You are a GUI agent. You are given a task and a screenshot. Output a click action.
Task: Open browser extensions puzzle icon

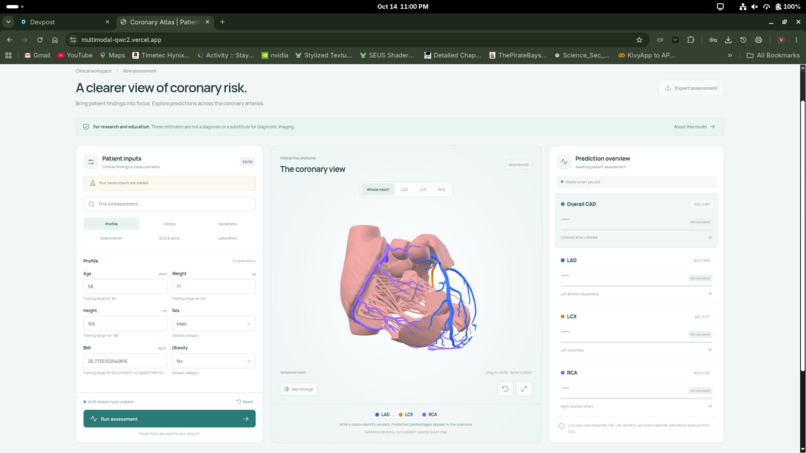(690, 40)
